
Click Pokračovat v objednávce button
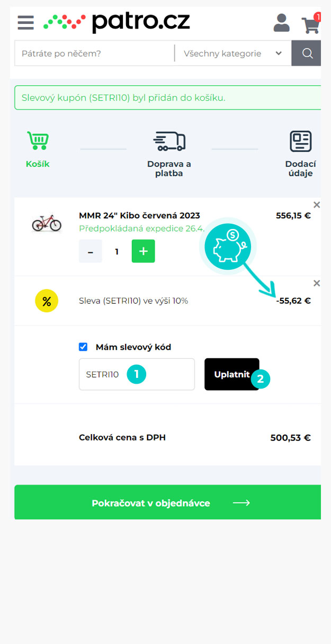167,502
